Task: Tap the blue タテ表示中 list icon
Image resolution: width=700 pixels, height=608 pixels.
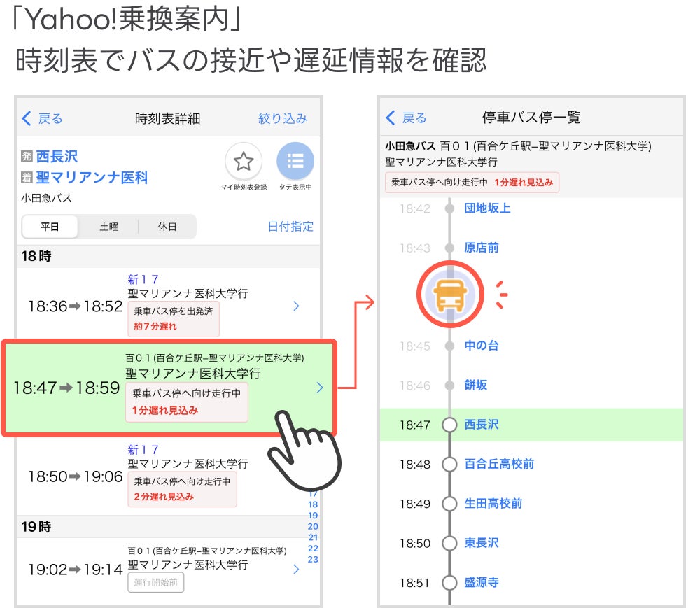Action: coord(295,161)
